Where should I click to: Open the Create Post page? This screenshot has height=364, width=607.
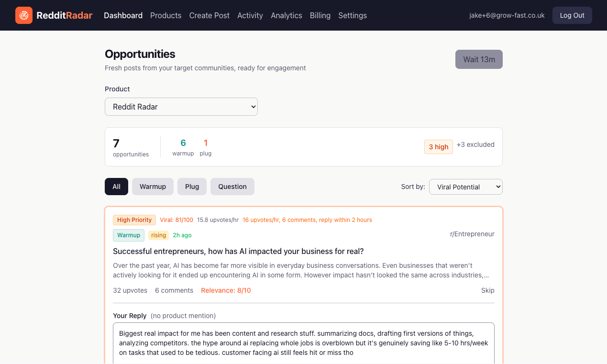[209, 15]
